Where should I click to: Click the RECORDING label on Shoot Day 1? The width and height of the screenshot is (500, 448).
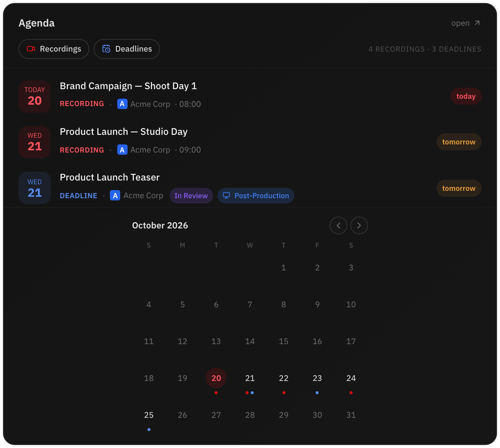pyautogui.click(x=82, y=104)
